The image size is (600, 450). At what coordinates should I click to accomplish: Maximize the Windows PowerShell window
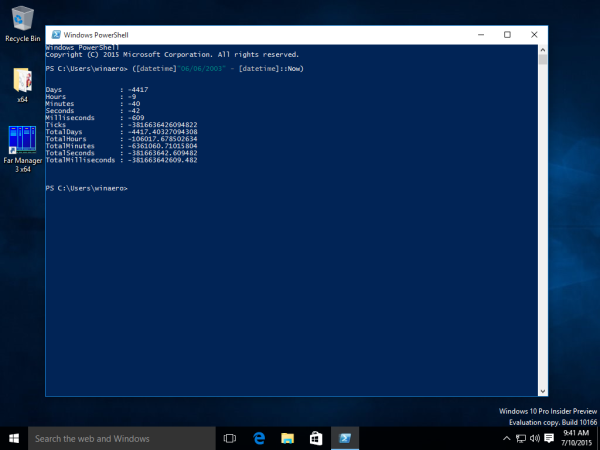(x=507, y=35)
